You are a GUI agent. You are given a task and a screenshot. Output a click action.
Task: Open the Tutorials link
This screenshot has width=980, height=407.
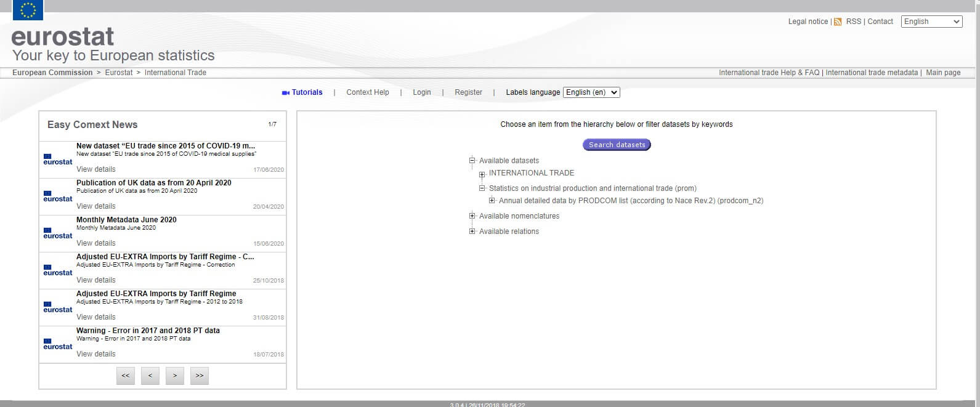click(x=307, y=92)
